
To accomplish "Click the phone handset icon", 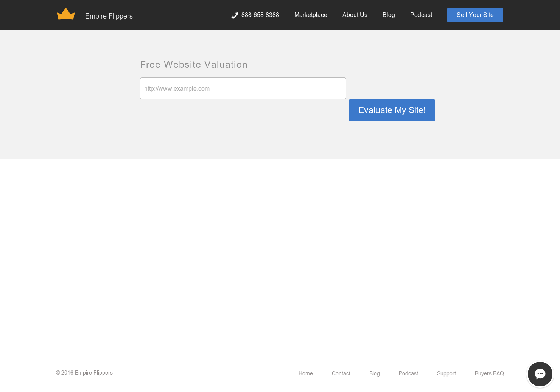I will (235, 15).
